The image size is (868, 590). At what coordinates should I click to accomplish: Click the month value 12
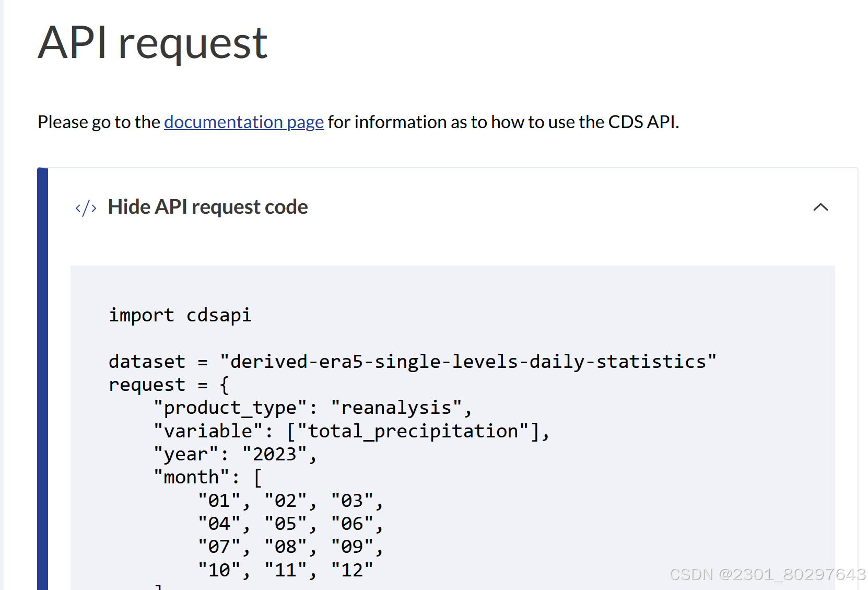353,570
